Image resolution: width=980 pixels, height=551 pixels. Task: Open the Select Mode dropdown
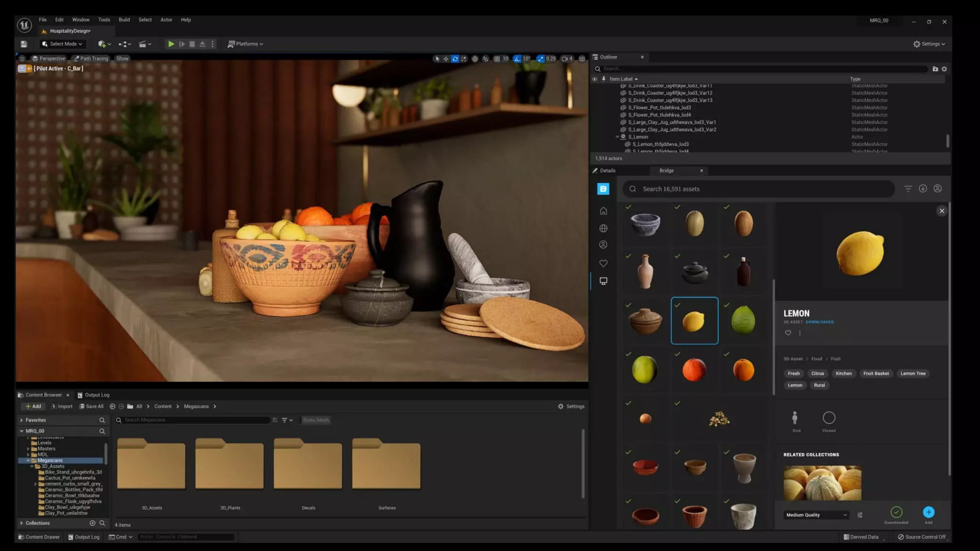[x=62, y=44]
